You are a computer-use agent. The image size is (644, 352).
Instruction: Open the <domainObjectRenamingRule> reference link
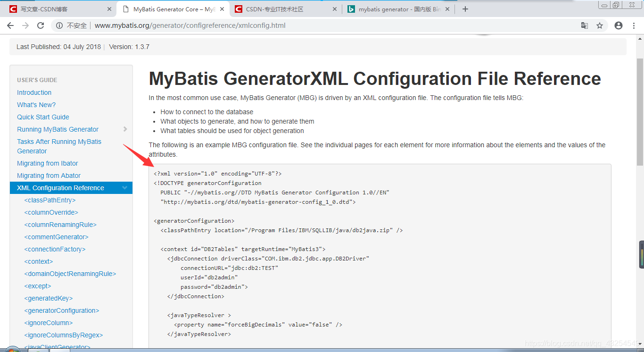(x=70, y=274)
